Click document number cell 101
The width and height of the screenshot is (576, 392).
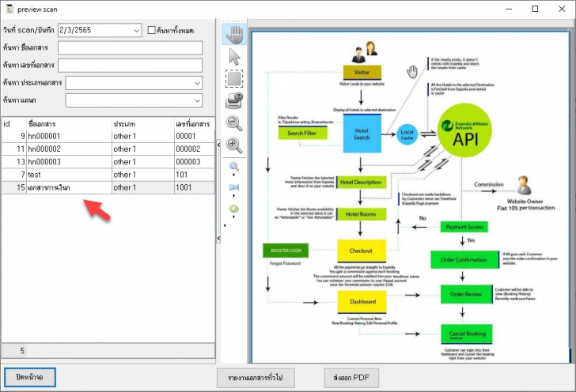pyautogui.click(x=194, y=175)
